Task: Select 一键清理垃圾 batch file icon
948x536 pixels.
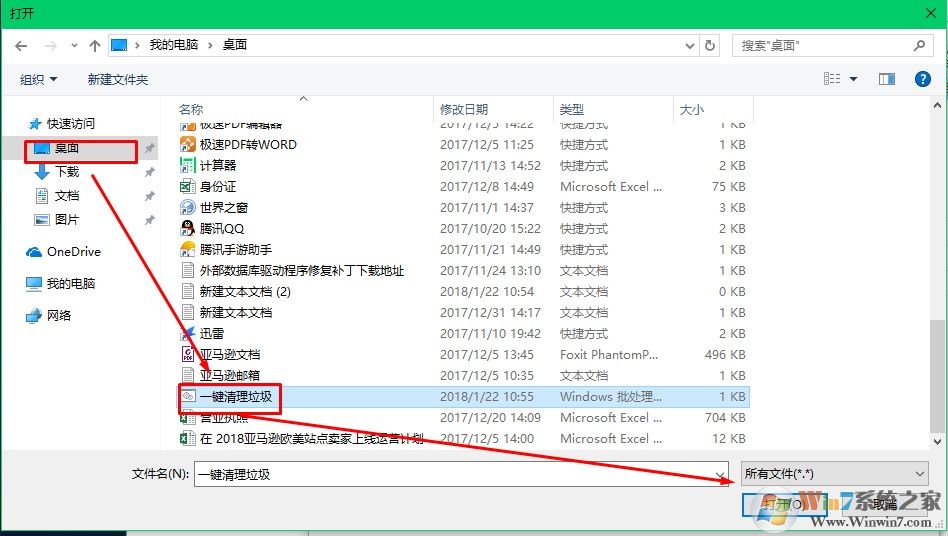Action: pyautogui.click(x=188, y=396)
